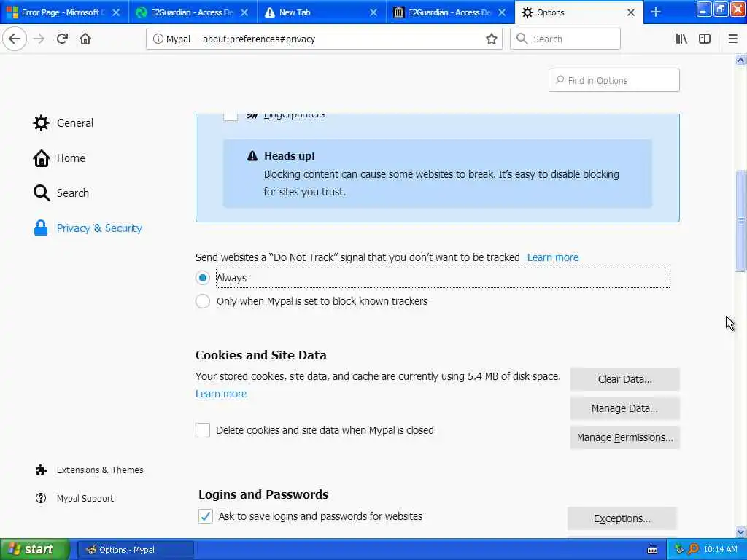Reload the current page
Viewport: 747px width, 560px height.
(x=62, y=39)
